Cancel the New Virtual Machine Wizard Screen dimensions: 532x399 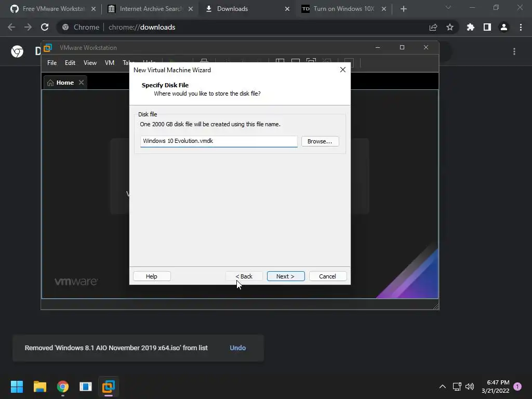(x=328, y=276)
